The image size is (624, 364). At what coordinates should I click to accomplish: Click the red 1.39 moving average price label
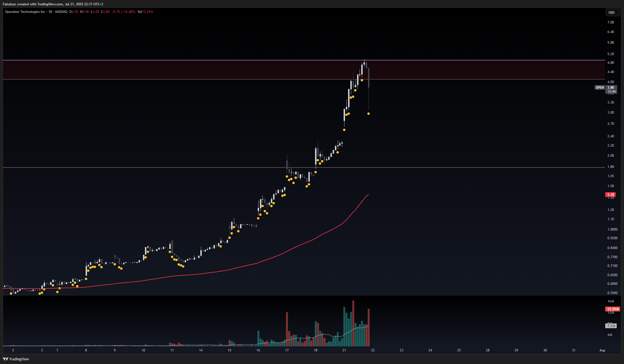click(611, 195)
